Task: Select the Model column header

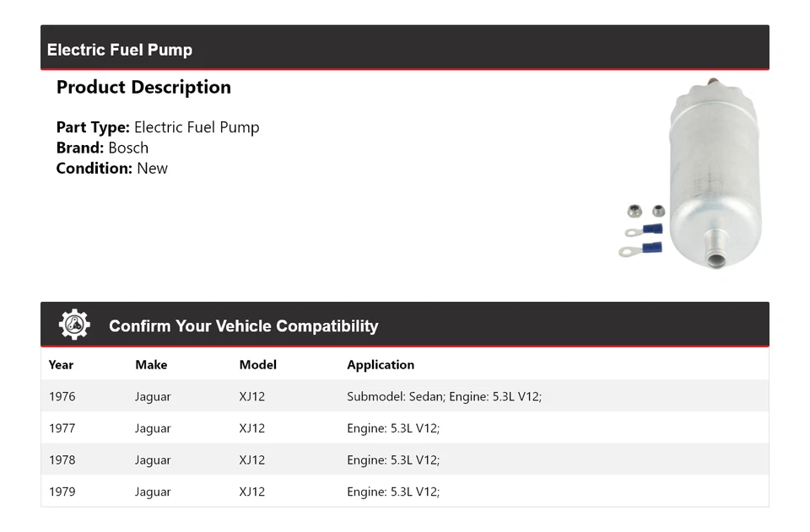Action: pyautogui.click(x=257, y=365)
